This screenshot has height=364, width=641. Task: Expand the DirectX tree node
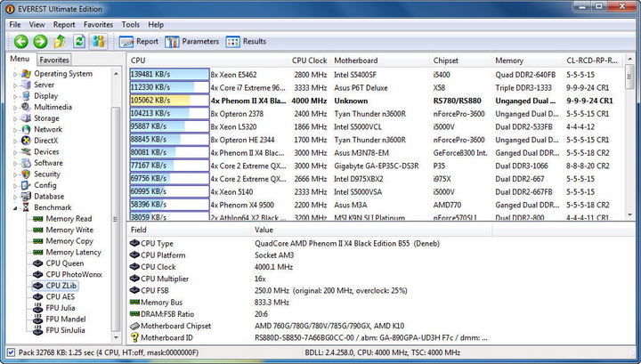[15, 141]
